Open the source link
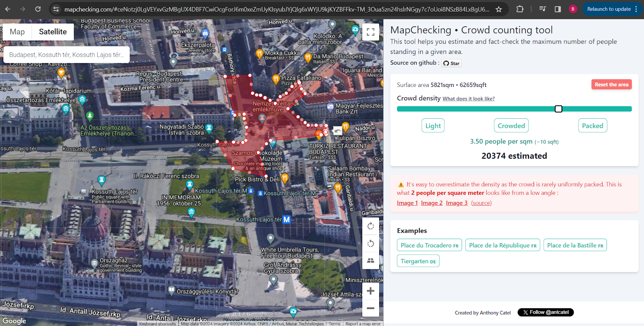Viewport: 644px width, 326px height. pos(481,203)
